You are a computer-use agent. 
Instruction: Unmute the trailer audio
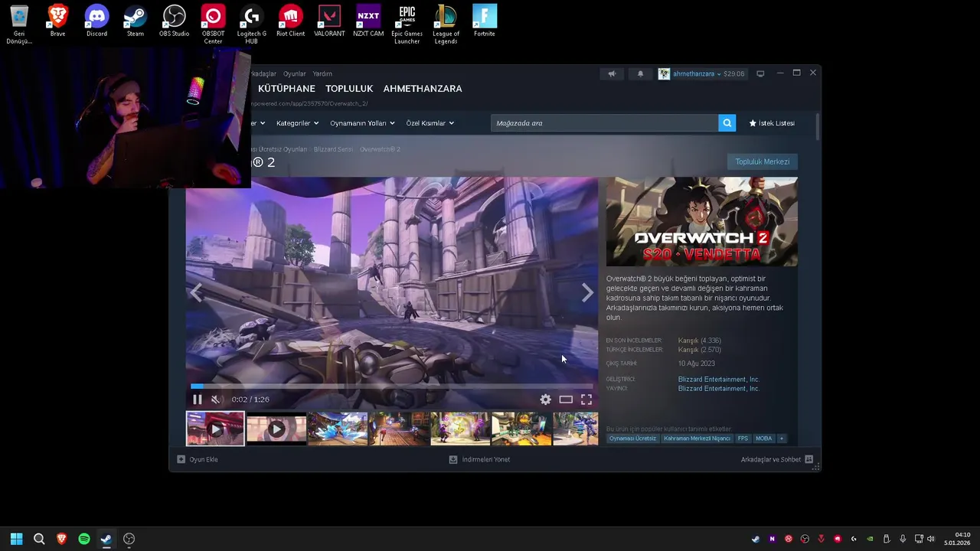pyautogui.click(x=216, y=399)
